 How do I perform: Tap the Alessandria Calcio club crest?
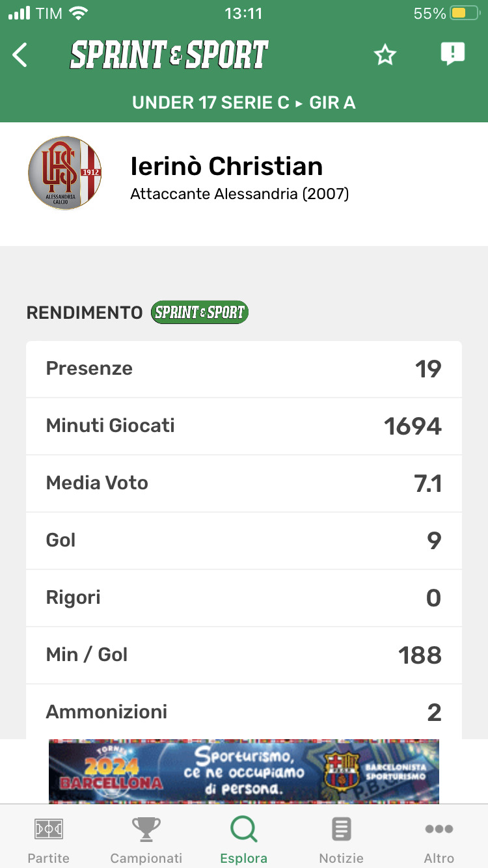tap(65, 173)
